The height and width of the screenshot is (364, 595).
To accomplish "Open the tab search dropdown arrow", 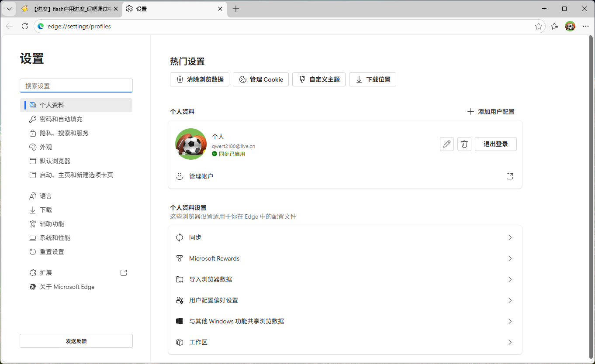I will pos(9,9).
